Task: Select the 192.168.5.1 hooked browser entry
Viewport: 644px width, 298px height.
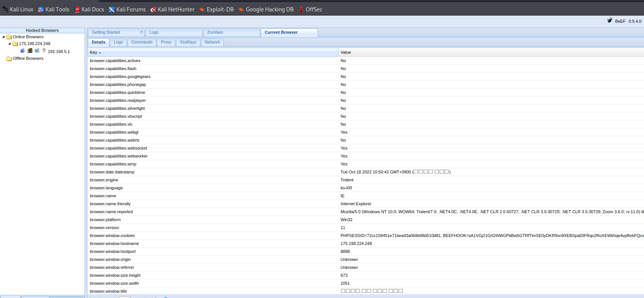Action: point(59,51)
